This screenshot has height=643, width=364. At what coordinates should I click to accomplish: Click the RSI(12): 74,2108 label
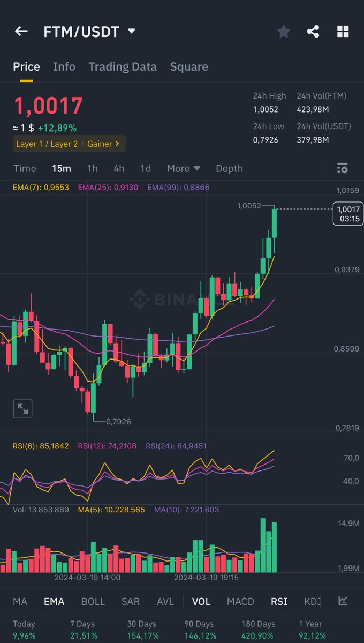[107, 446]
